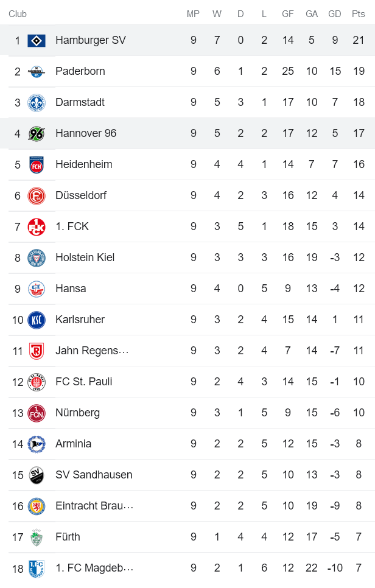Click the Düsseldorf club crest
Screen dimensions: 375x588
[x=37, y=195]
